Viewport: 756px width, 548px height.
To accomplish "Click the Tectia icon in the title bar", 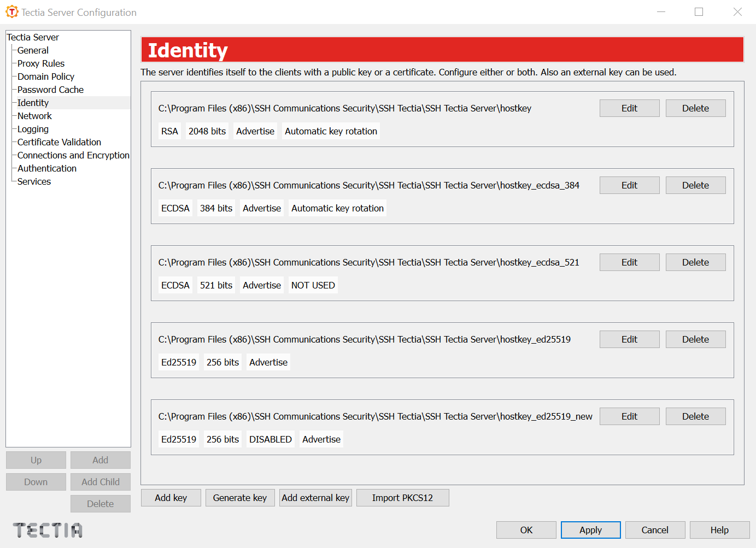I will click(11, 11).
